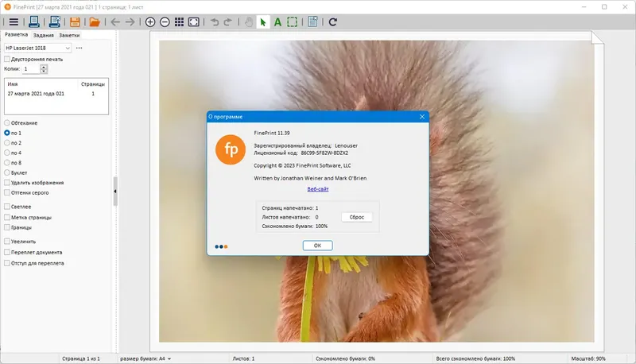Viewport: 636px width, 364px height.
Task: Go to previous page with left arrow
Action: [x=115, y=22]
